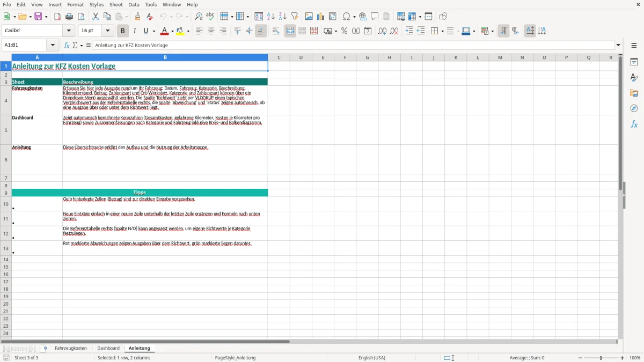Open sidebar Navigator deck
The height and width of the screenshot is (362, 644).
pos(634,109)
